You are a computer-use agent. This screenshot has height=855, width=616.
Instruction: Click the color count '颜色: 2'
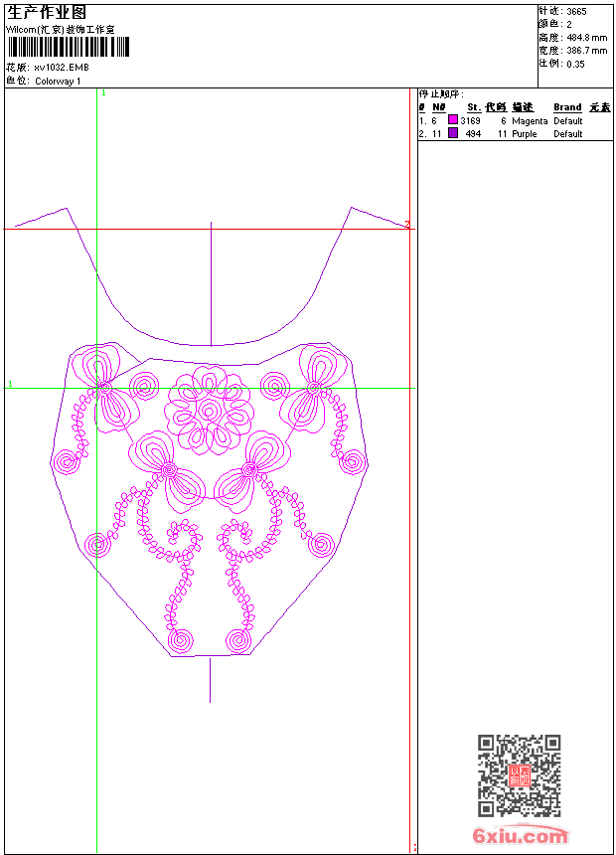click(555, 25)
